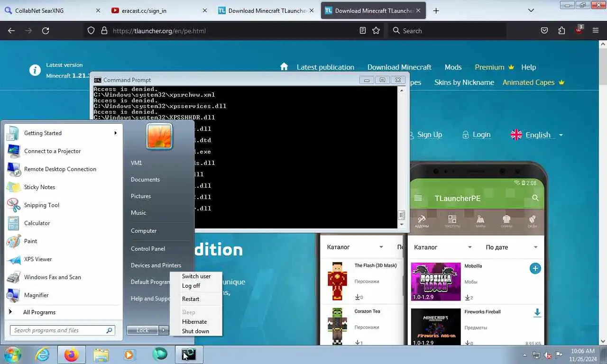Click the Lock button in Start menu
Viewport: 607px width, 364px height.
point(143,330)
